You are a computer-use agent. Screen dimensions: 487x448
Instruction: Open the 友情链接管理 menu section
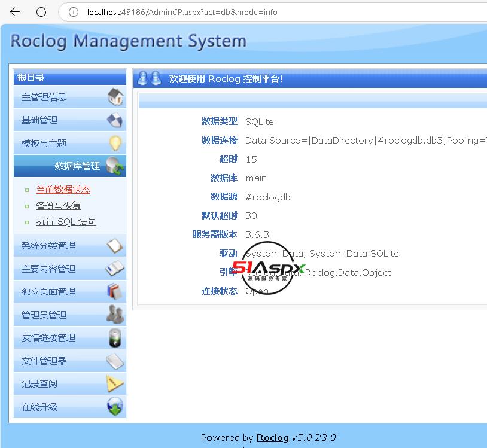(70, 338)
